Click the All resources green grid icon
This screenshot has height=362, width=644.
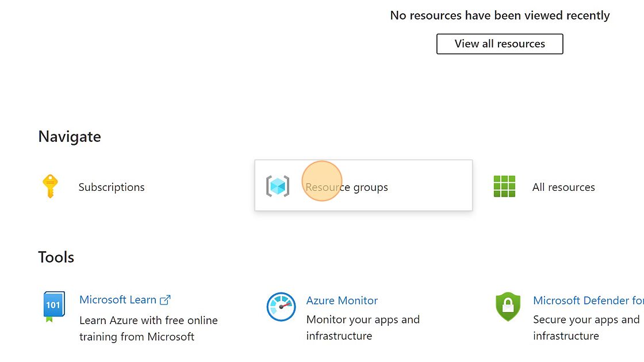tap(504, 186)
